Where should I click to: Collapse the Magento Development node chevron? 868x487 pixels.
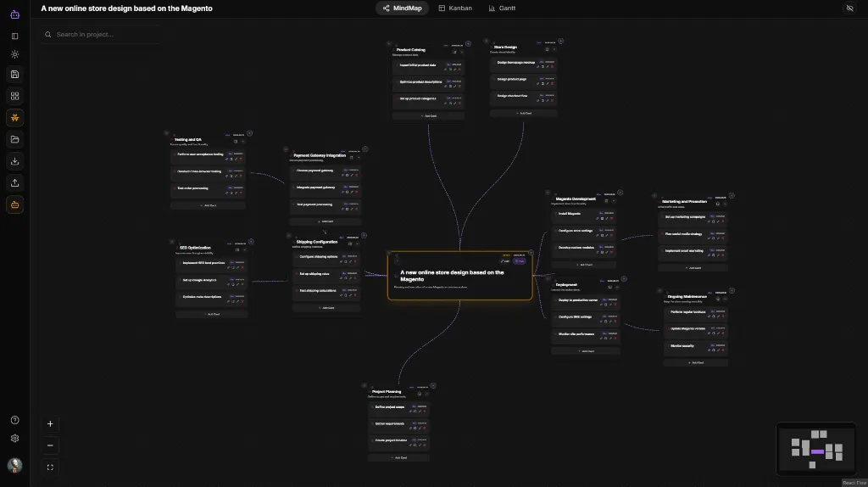pos(614,201)
